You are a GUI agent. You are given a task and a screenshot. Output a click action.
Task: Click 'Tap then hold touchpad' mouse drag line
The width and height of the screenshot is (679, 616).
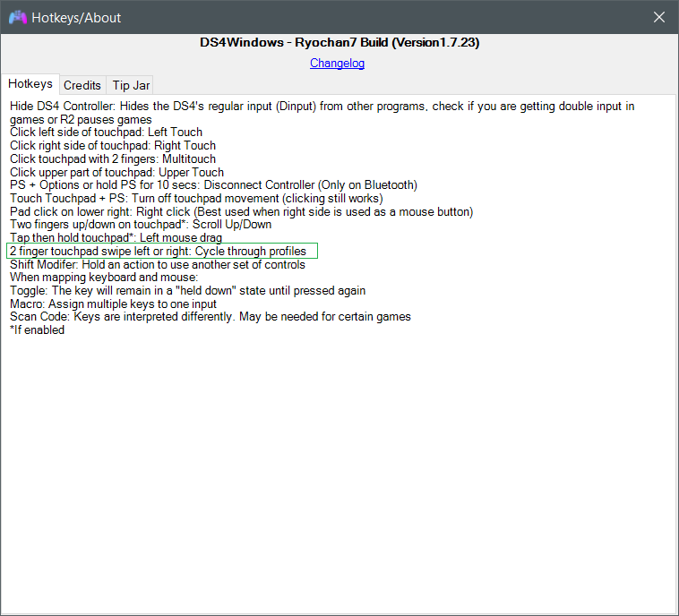(x=116, y=237)
